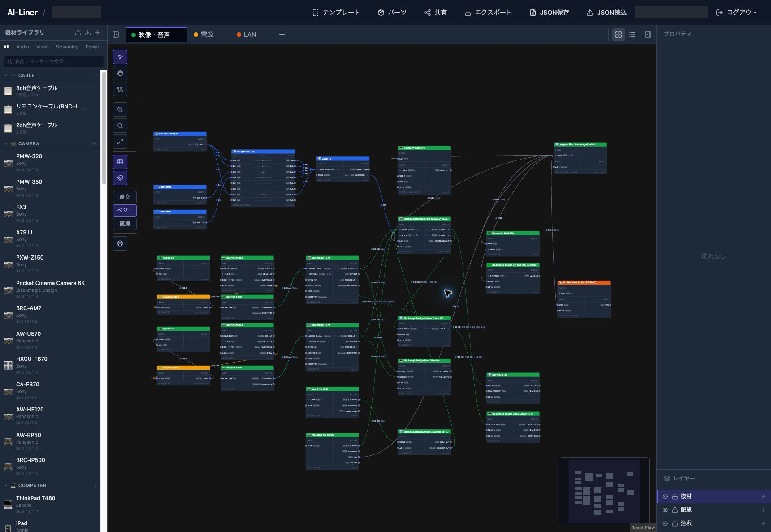The width and height of the screenshot is (771, 532).
Task: Set edge style to 直線
Action: coord(125,224)
